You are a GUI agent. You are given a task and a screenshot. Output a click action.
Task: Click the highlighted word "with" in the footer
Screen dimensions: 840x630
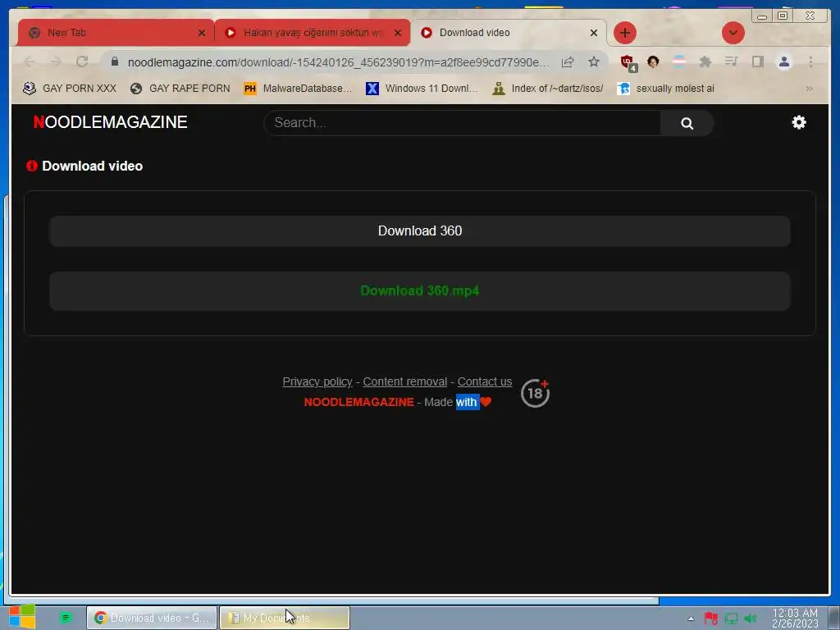467,402
